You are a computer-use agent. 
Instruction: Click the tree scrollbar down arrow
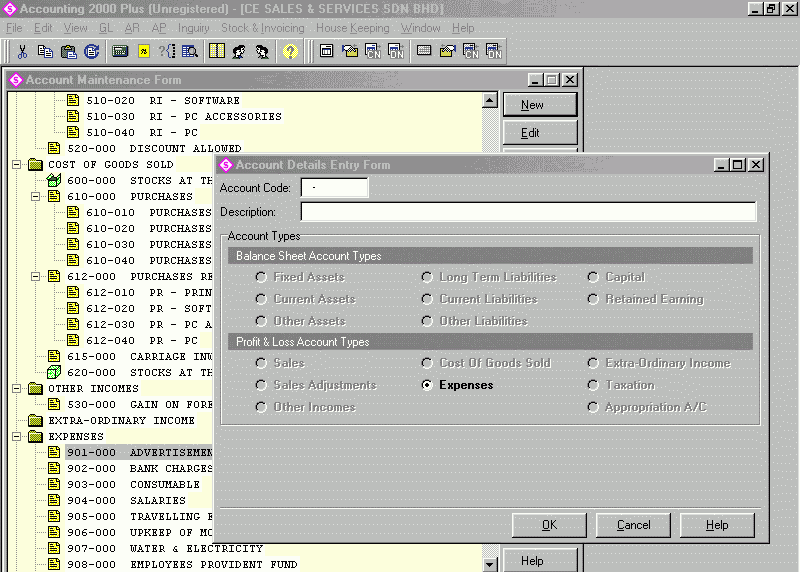(x=490, y=564)
